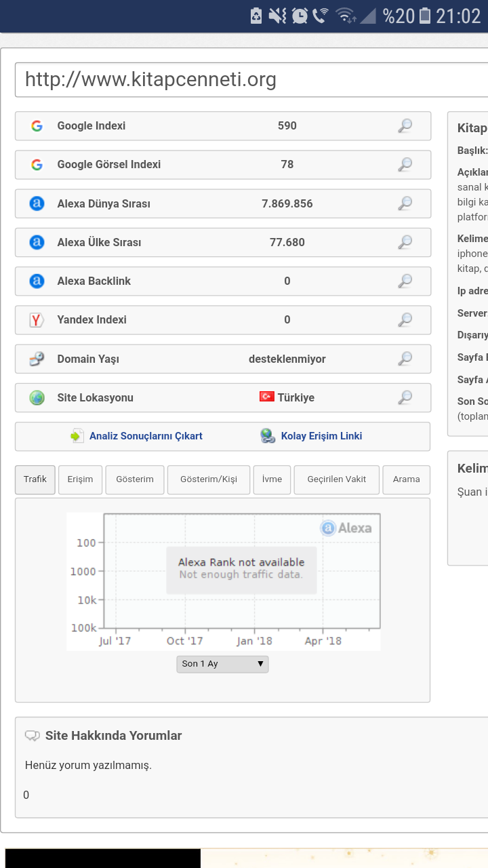The height and width of the screenshot is (868, 488).
Task: Click the Google Görsel Indexi value 78
Action: click(287, 164)
